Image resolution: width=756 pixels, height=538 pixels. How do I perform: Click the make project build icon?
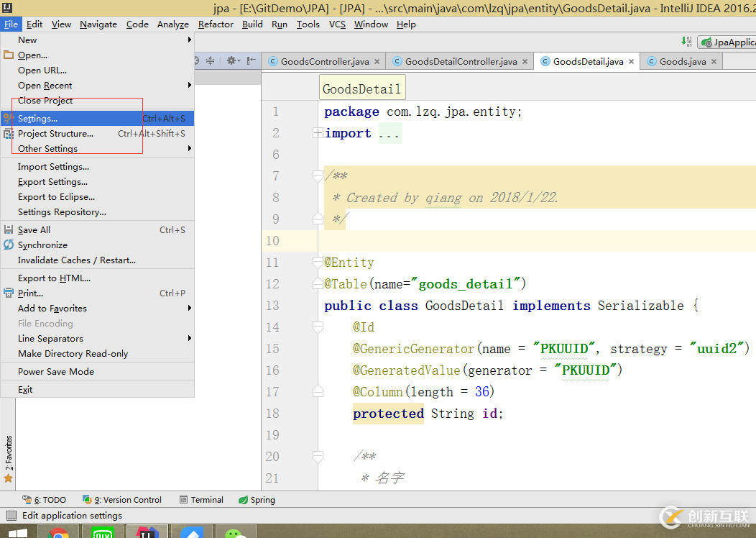coord(686,42)
